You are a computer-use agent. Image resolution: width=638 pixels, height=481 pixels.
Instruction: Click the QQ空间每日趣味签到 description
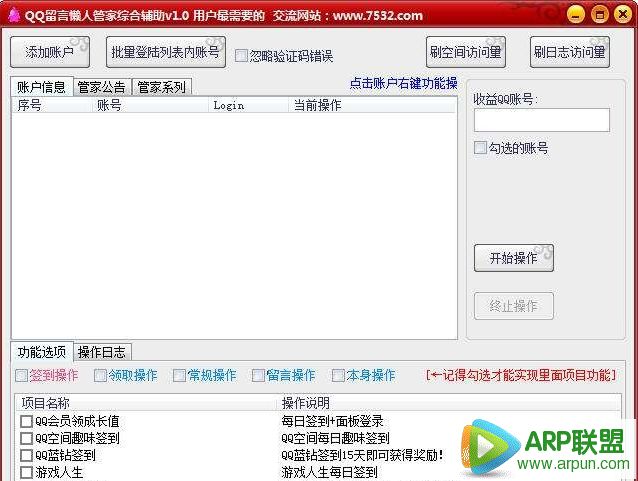(335, 438)
